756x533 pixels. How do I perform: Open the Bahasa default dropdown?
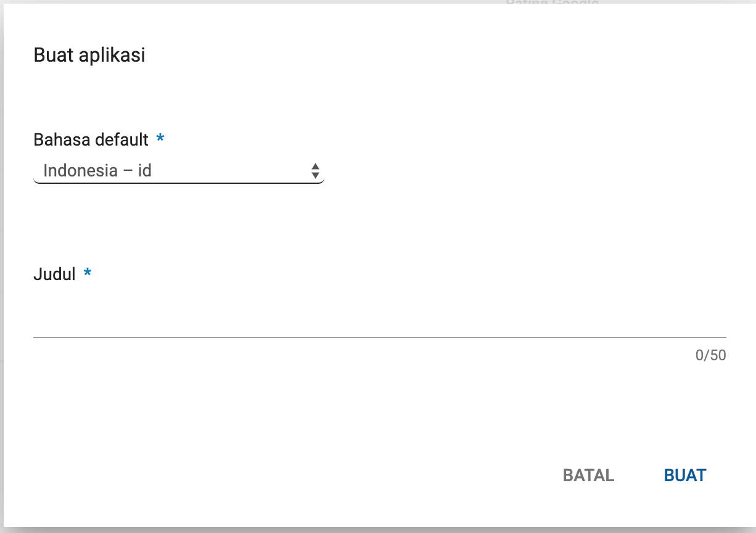[178, 171]
